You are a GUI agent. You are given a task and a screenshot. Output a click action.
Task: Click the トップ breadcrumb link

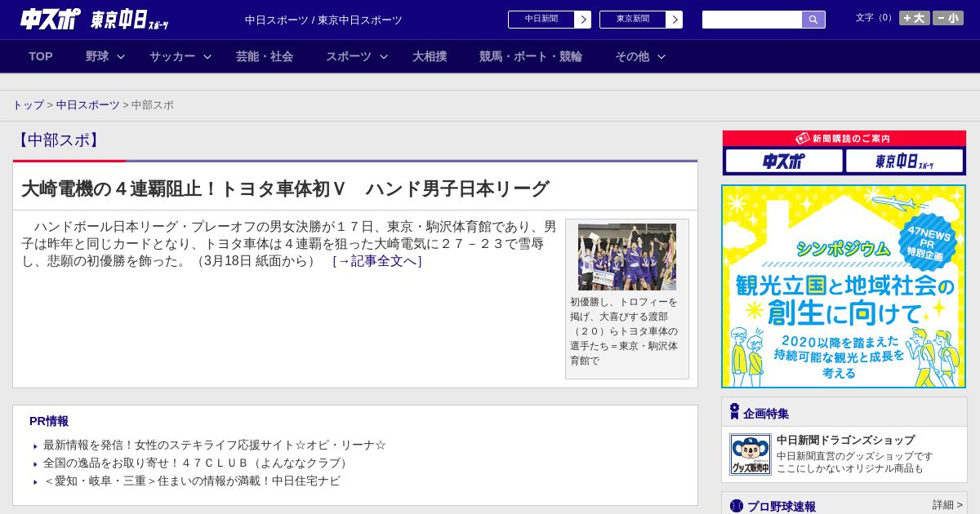tap(28, 105)
